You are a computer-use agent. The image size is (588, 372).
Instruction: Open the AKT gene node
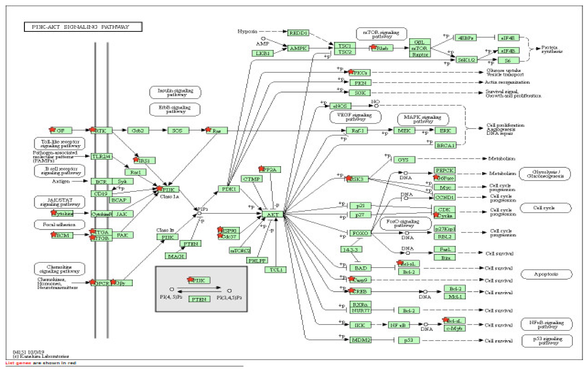(273, 214)
